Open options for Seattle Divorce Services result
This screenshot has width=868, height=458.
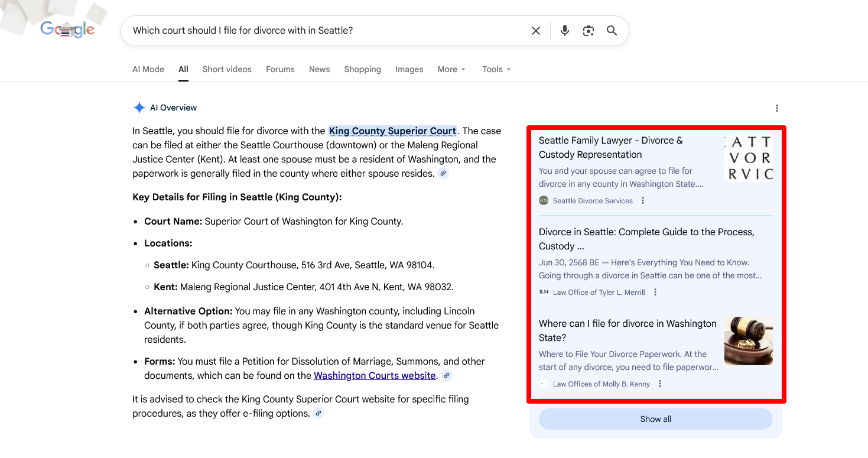point(643,201)
